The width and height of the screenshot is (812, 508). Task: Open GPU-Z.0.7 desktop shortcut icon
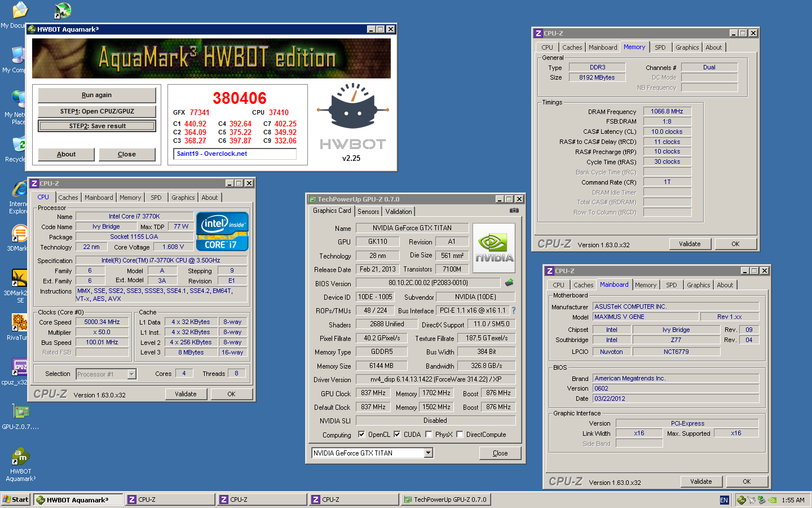pyautogui.click(x=20, y=412)
